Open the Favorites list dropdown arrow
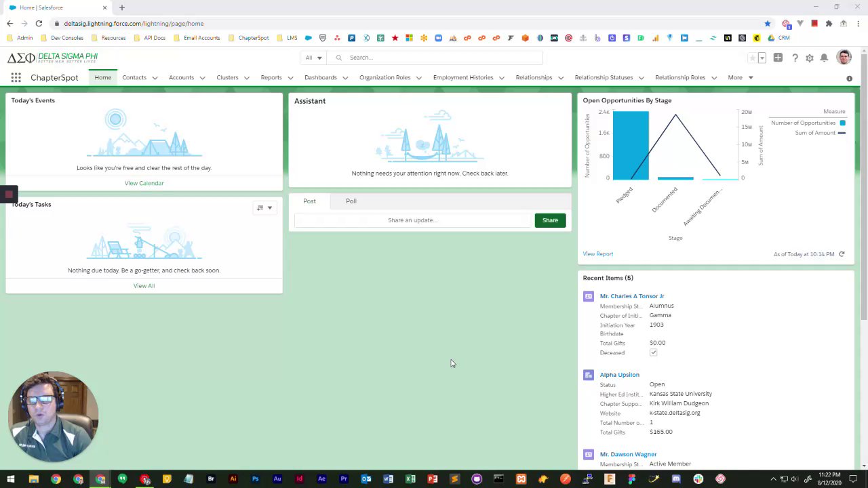This screenshot has width=868, height=488. [762, 58]
